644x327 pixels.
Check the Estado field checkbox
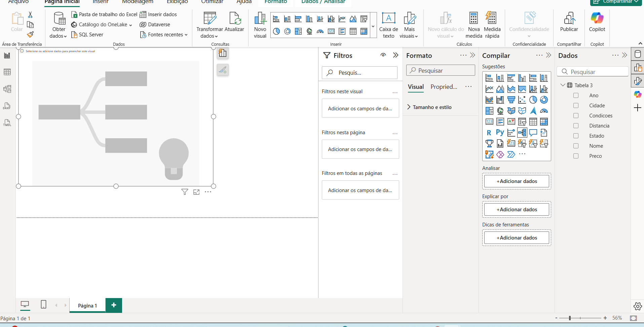coord(576,136)
